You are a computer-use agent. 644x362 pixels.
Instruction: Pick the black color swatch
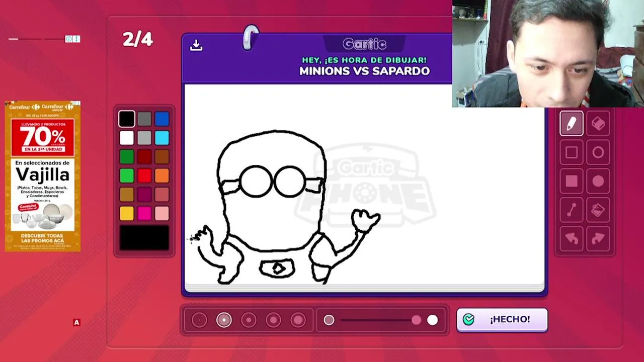click(127, 119)
